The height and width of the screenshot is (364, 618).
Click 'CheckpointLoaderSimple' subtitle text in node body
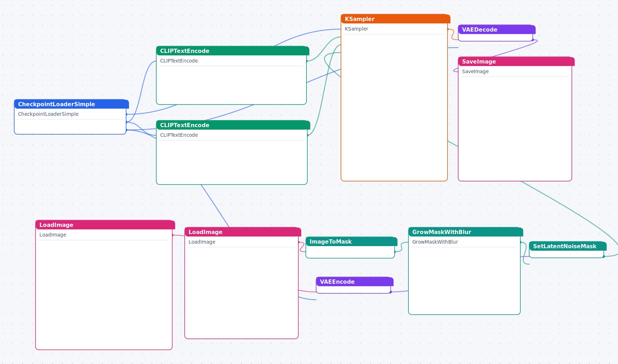coord(48,114)
